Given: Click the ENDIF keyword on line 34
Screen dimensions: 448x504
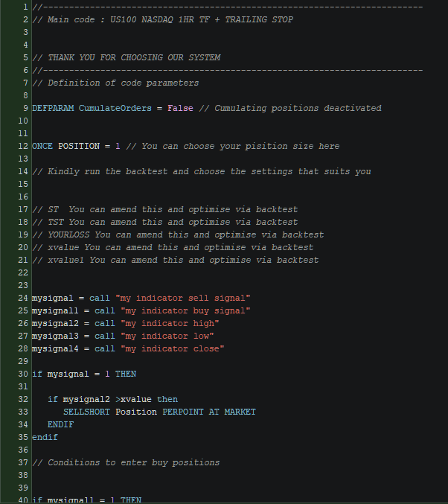Looking at the screenshot, I should point(60,424).
